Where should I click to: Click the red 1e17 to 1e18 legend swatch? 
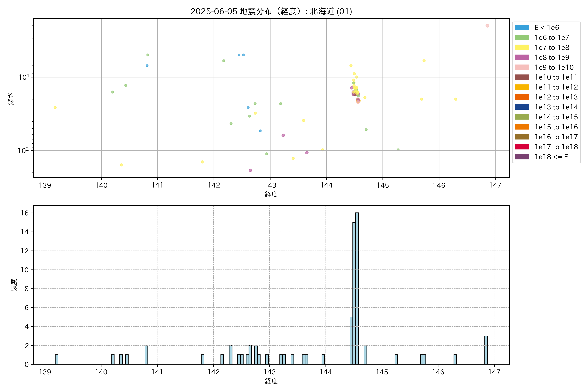(x=522, y=147)
